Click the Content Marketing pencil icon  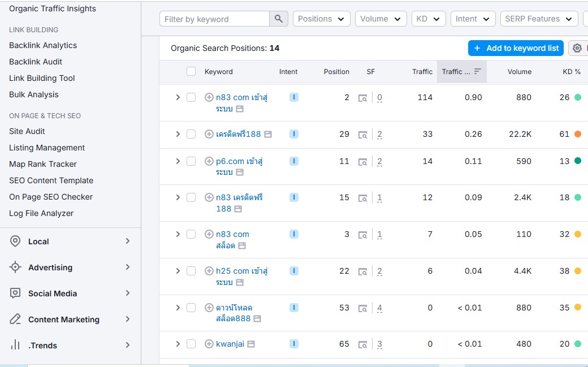pyautogui.click(x=16, y=319)
